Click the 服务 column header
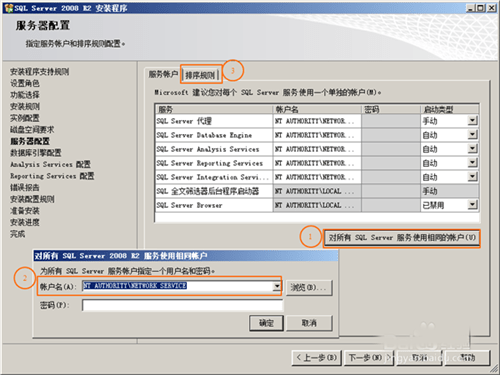 point(214,109)
